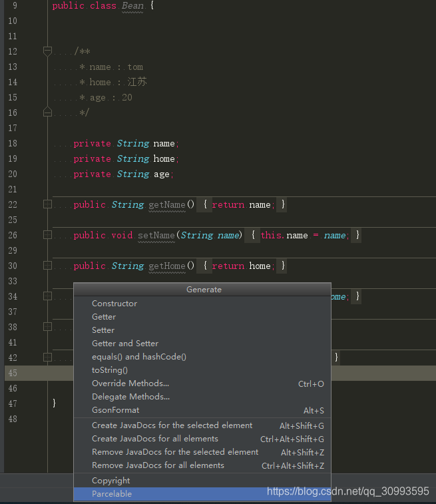
Task: Click comment line 'age : 20'
Action: coord(106,98)
